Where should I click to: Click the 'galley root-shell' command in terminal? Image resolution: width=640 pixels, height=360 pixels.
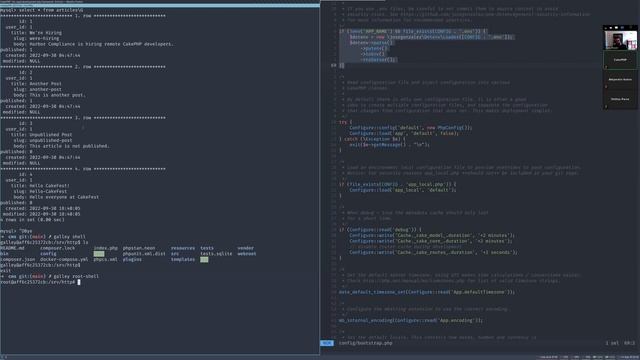(x=76, y=276)
